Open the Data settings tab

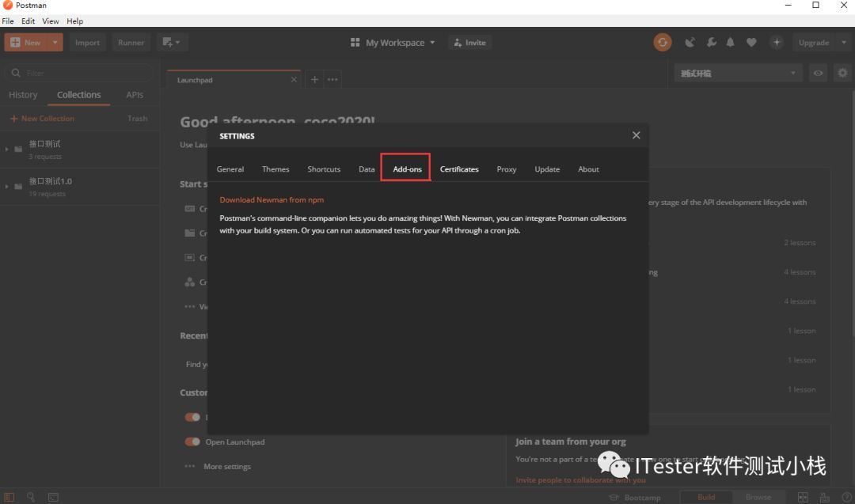point(367,169)
